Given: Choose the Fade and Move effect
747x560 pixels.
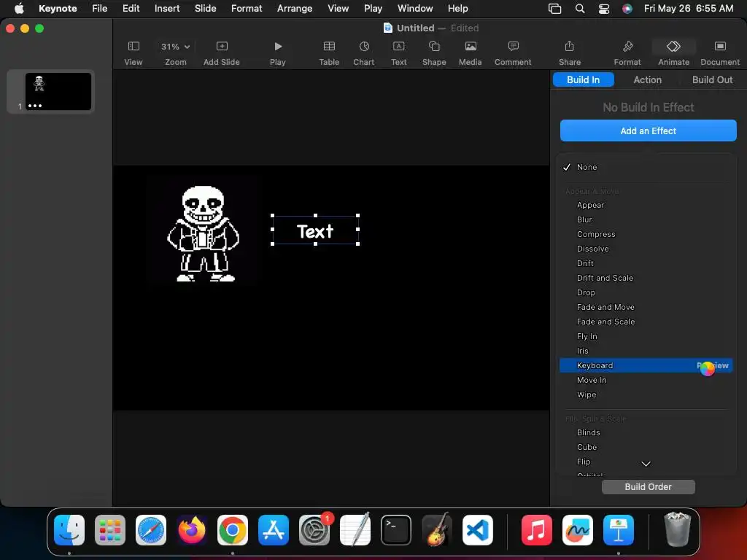Looking at the screenshot, I should 646,307.
